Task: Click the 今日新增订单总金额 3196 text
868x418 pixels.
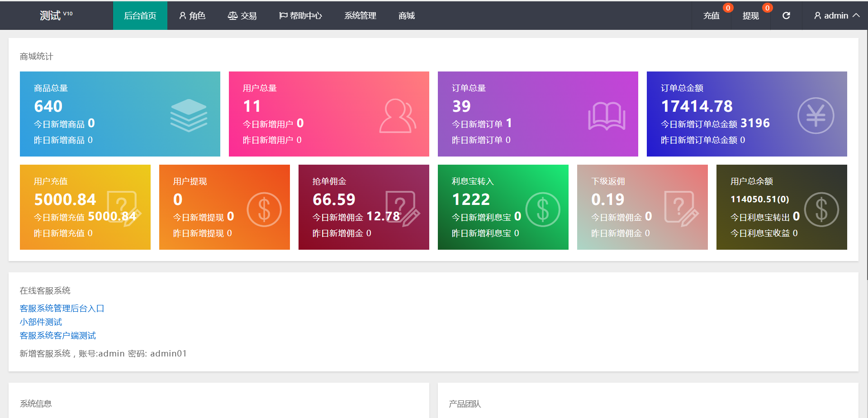Action: pyautogui.click(x=715, y=123)
